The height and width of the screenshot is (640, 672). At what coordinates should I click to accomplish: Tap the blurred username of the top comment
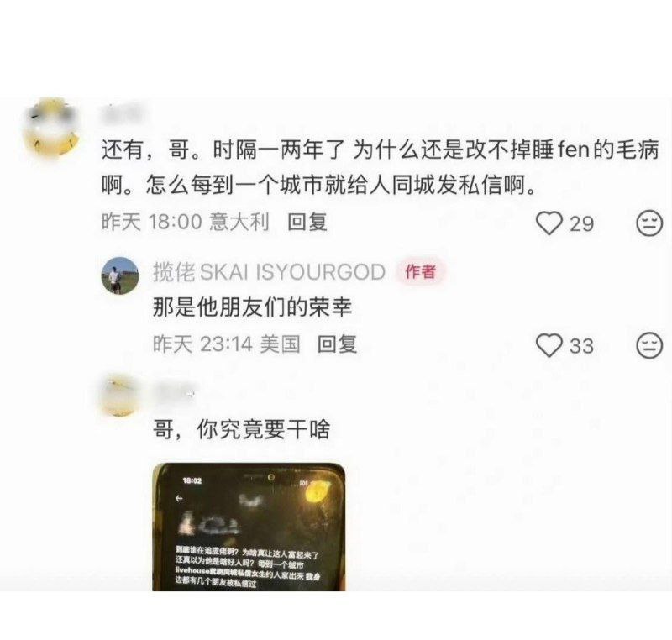[x=121, y=113]
